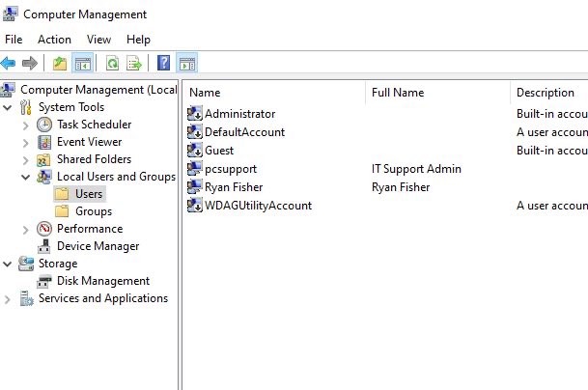Viewport: 588px width, 390px height.
Task: Click the Disk Management drive icon
Action: tap(43, 281)
